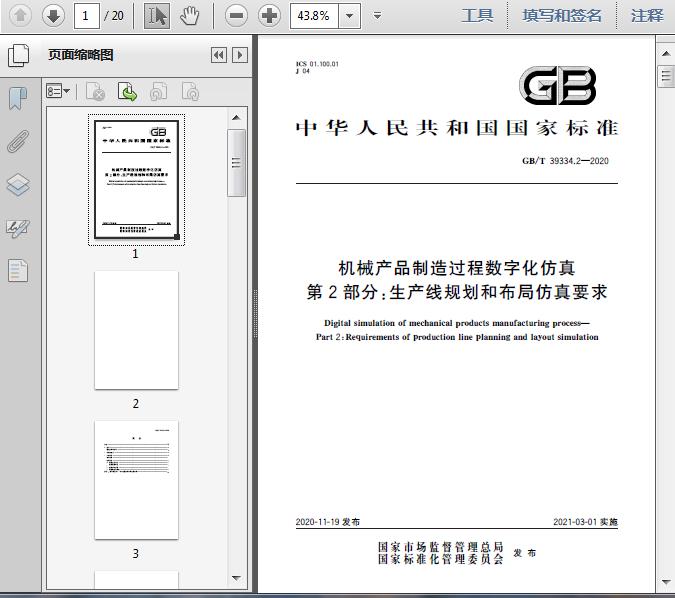Open the attachments paperclip panel
675x598 pixels.
18,141
